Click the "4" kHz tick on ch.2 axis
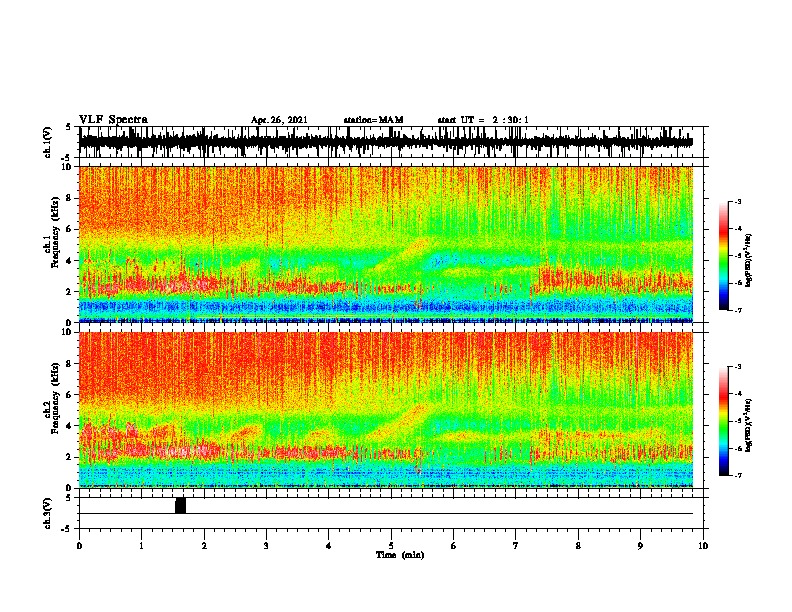Screen dimensions: 792x612 point(70,426)
